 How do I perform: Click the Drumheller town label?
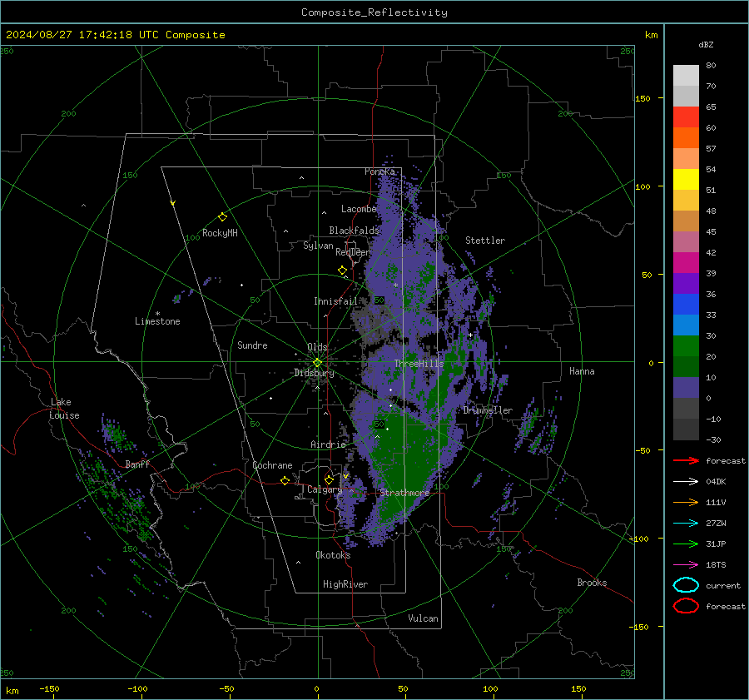488,410
